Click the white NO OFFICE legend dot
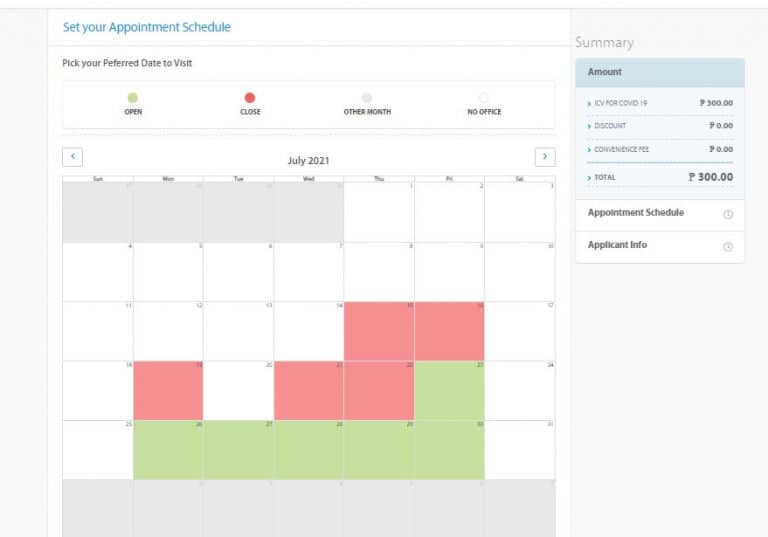Viewport: 768px width, 537px height. (484, 98)
